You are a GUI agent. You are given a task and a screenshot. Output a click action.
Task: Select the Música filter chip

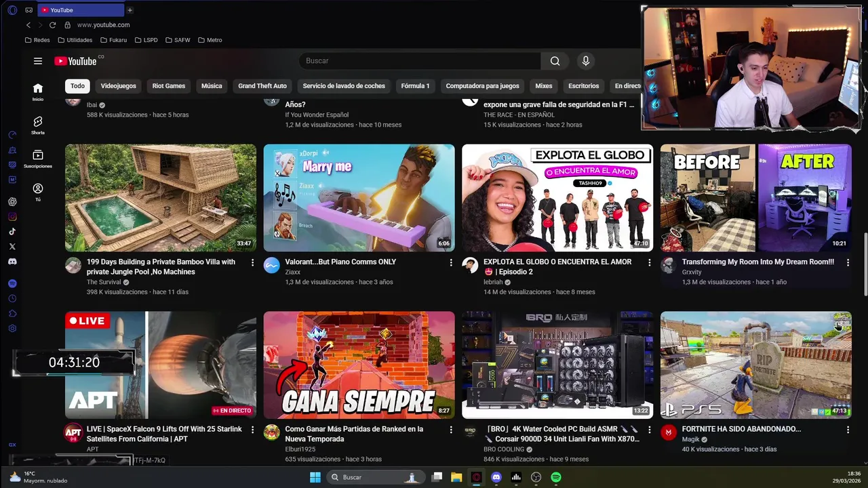coord(212,86)
